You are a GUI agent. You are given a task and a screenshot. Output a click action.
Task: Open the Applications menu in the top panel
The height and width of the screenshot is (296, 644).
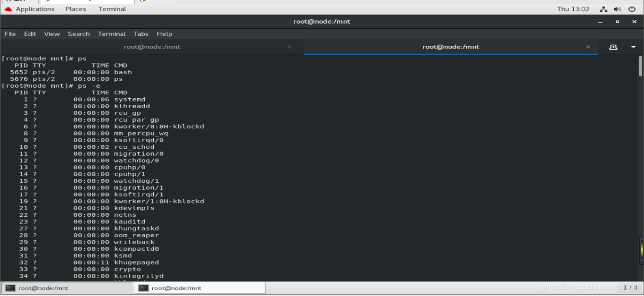point(35,9)
